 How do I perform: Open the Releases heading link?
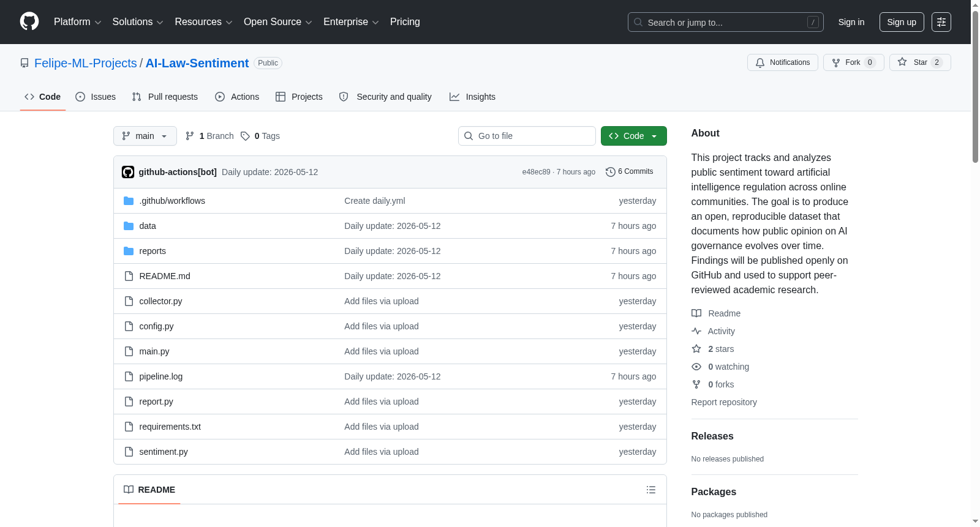(x=712, y=436)
